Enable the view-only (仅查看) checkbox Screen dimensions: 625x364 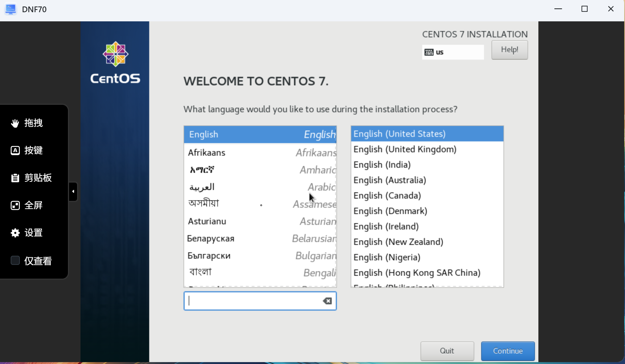coord(15,260)
